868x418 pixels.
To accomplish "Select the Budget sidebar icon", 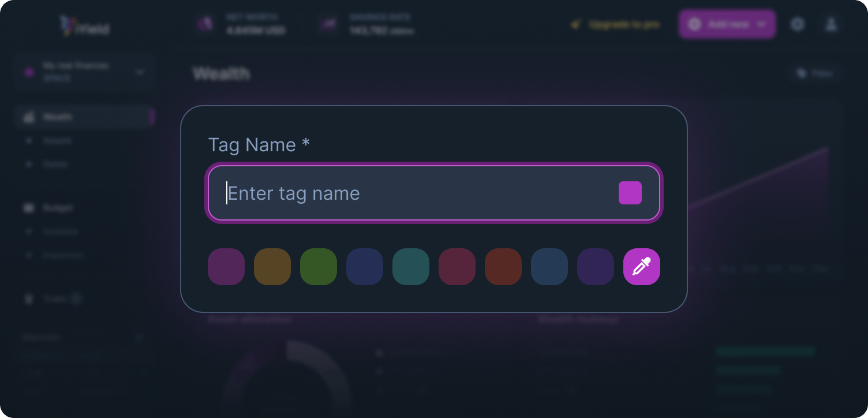I will [x=29, y=208].
